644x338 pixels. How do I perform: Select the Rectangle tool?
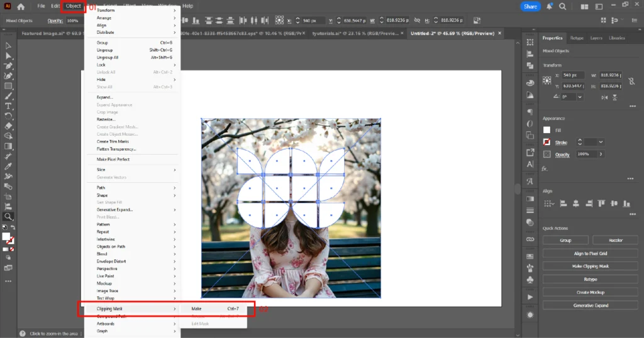pos(8,86)
